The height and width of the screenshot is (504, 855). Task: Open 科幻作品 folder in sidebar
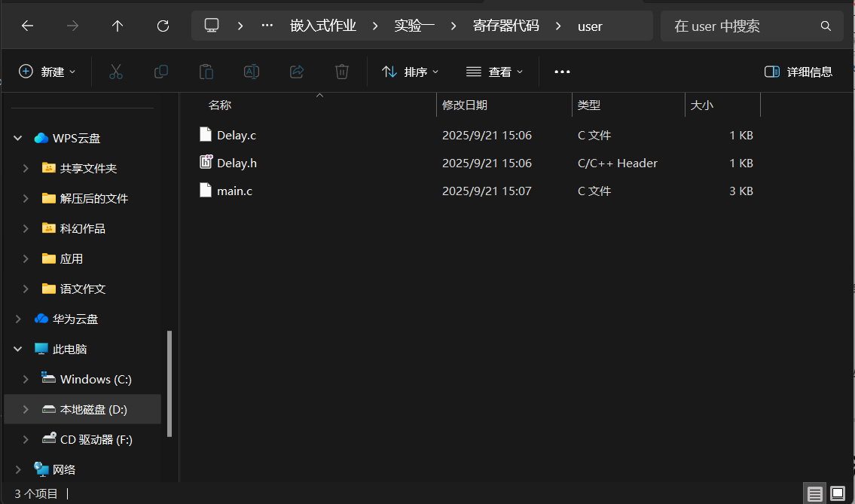82,228
